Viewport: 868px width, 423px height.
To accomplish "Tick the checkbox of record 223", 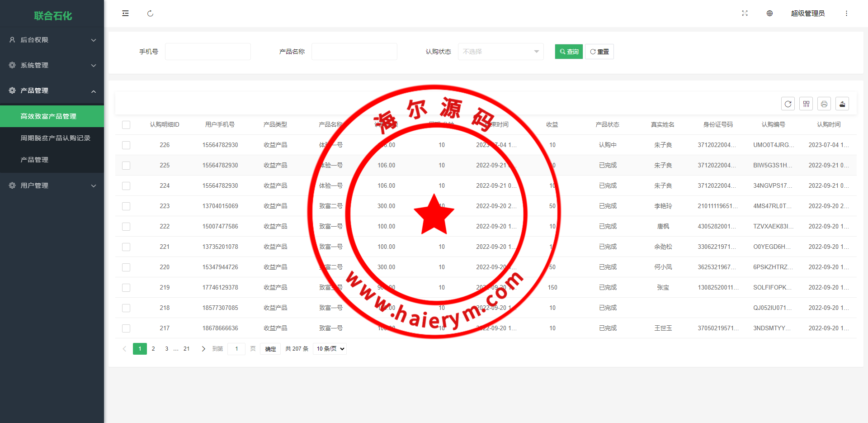I will coord(126,206).
